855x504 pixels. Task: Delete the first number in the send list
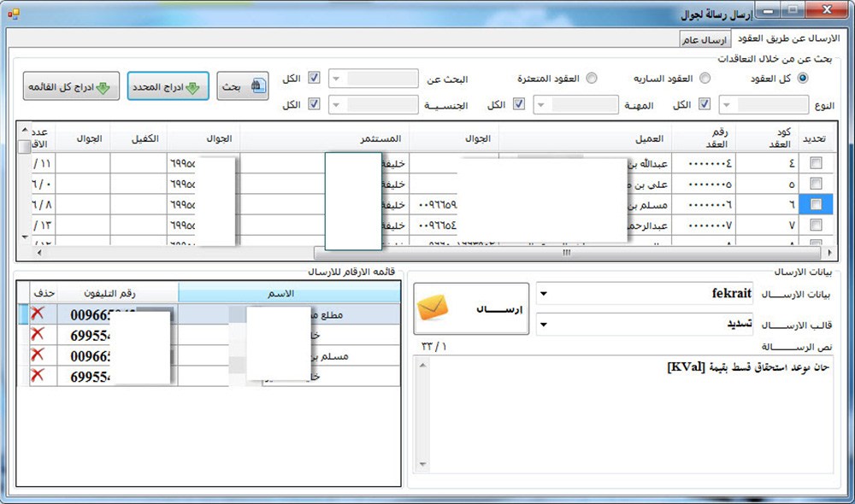37,314
